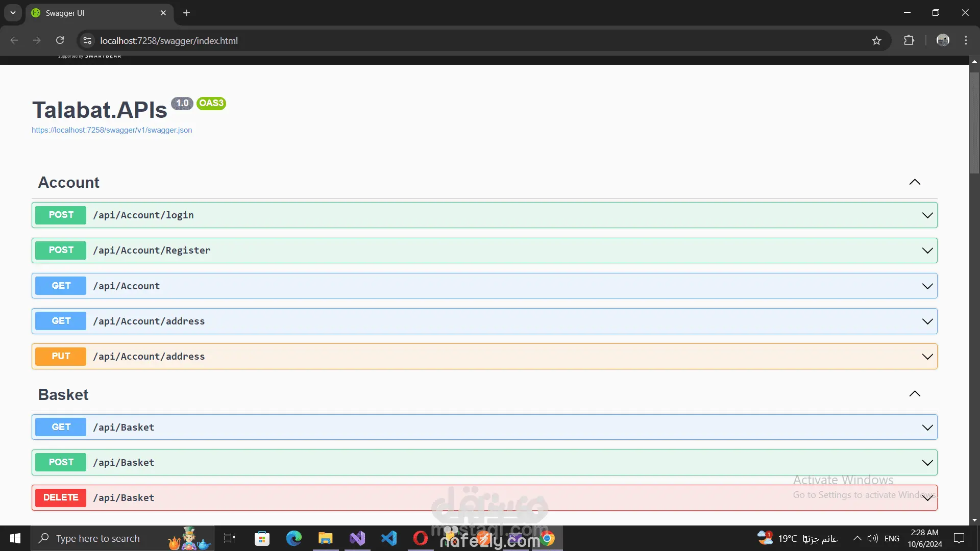Close the Swagger UI tab

163,13
